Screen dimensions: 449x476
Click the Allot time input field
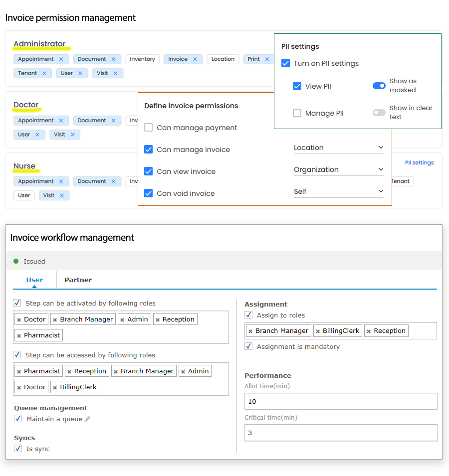point(341,401)
